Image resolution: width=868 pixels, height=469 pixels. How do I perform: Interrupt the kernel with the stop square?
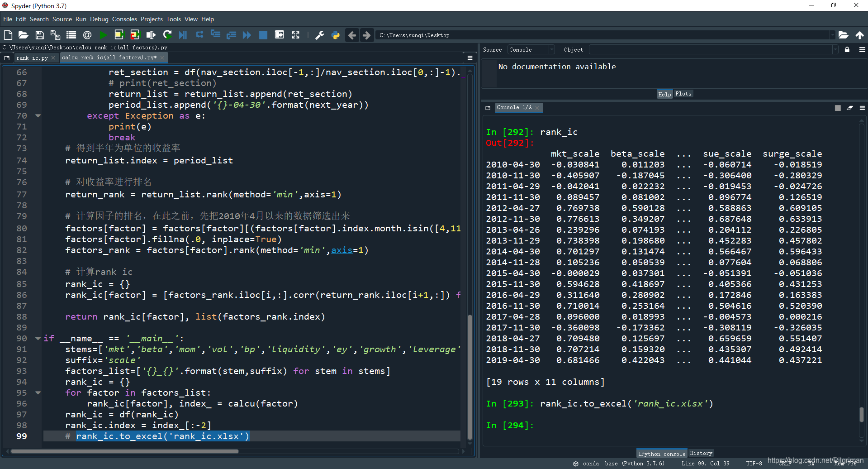click(x=838, y=108)
